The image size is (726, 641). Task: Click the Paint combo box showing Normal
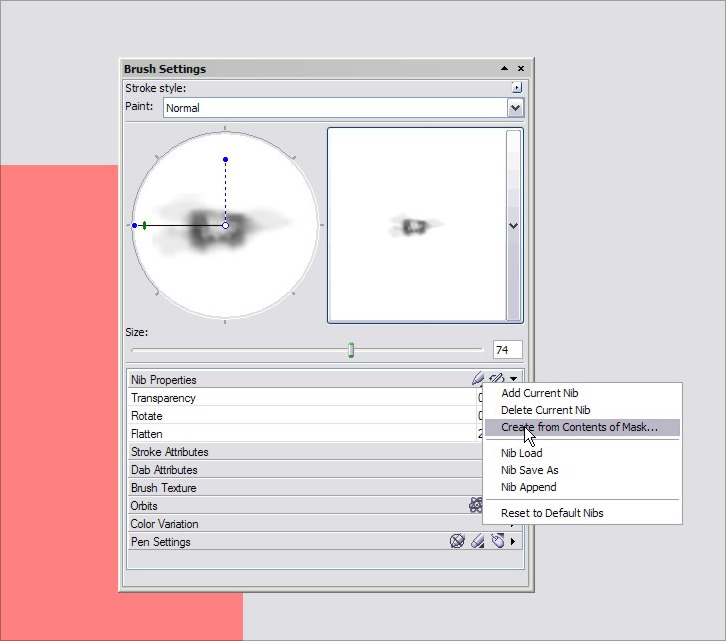coord(343,108)
